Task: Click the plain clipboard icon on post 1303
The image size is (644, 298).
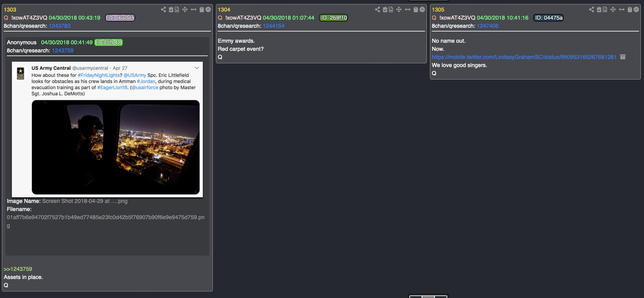Action: coord(202,10)
